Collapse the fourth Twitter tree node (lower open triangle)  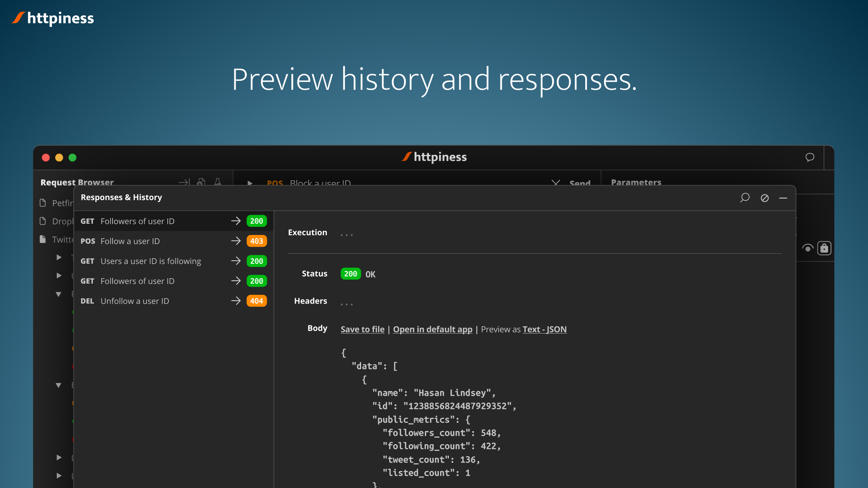[x=58, y=385]
